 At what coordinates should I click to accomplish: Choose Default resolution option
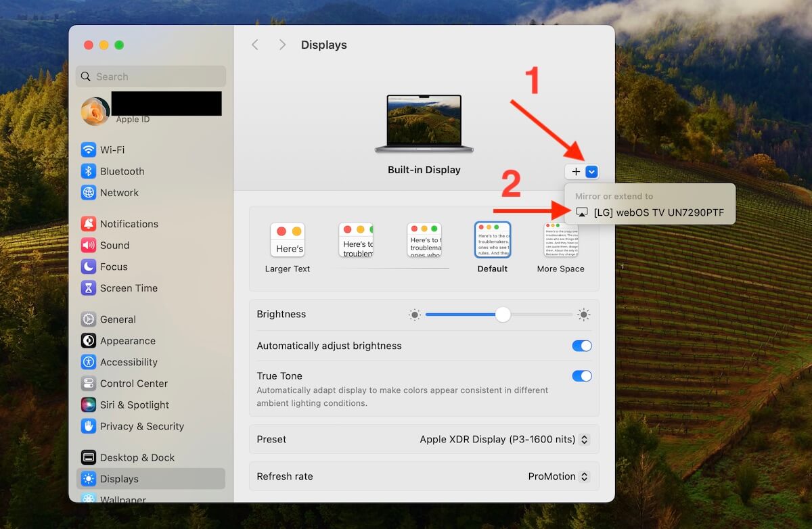click(x=493, y=240)
